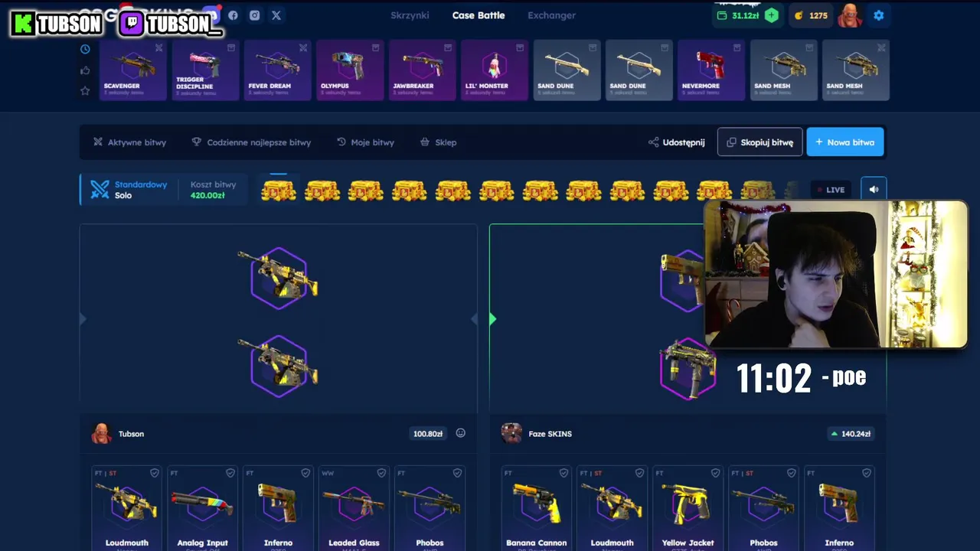Screen dimensions: 980x551
Task: Open the Jawbreaker live drop card
Action: coord(422,70)
